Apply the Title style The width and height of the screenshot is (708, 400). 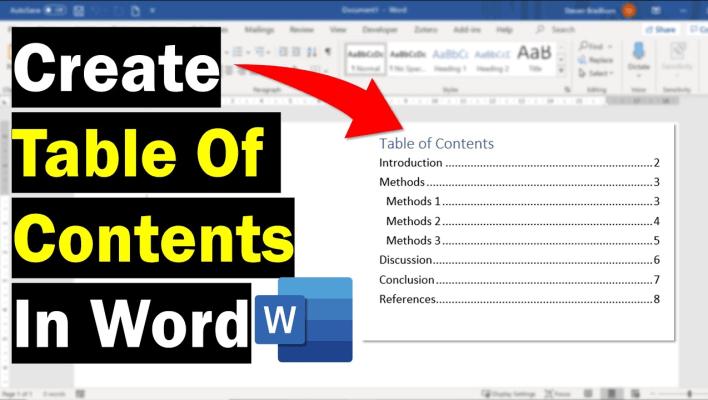(535, 59)
